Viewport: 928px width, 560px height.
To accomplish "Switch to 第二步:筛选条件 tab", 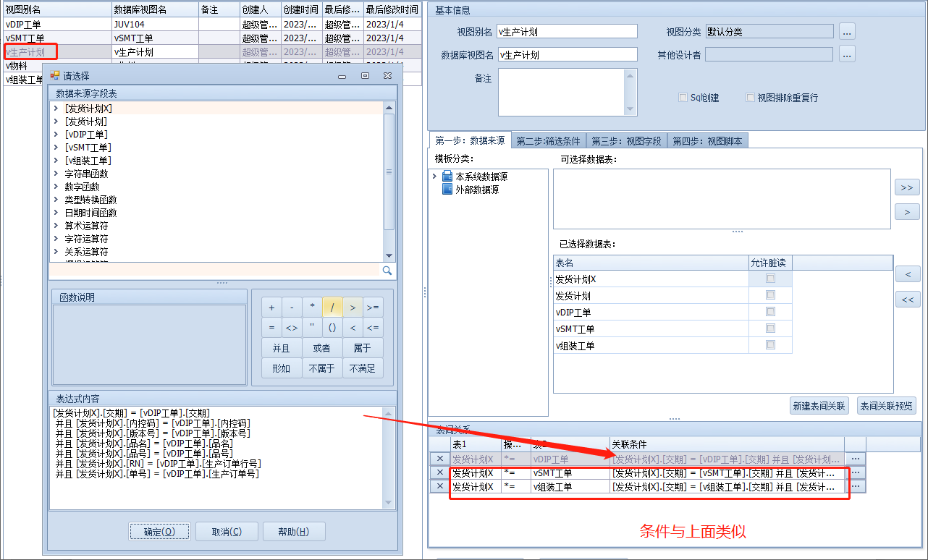I will pos(548,141).
